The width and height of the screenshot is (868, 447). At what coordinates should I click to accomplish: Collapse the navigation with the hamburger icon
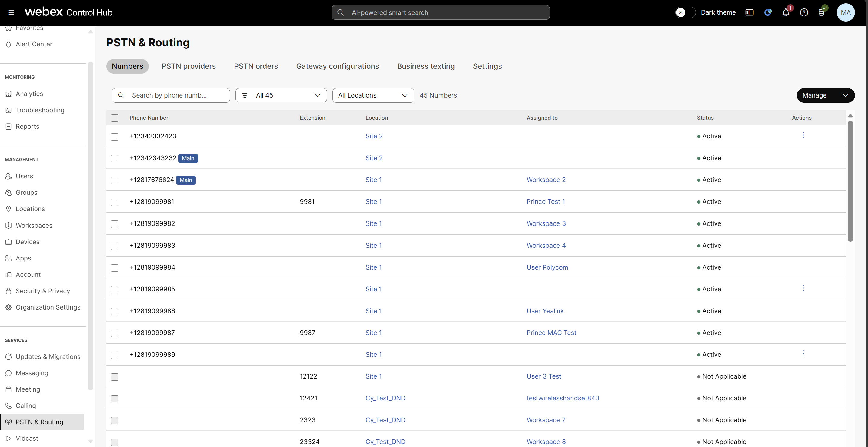(11, 12)
